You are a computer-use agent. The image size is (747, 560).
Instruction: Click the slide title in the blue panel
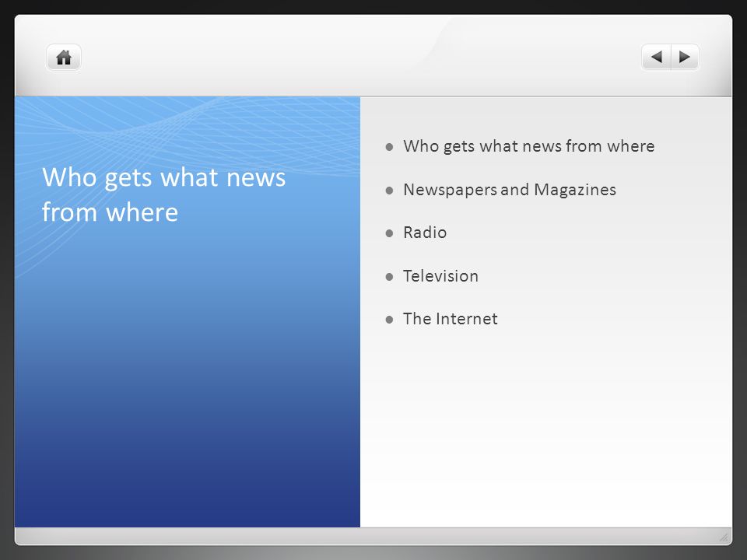click(x=163, y=194)
